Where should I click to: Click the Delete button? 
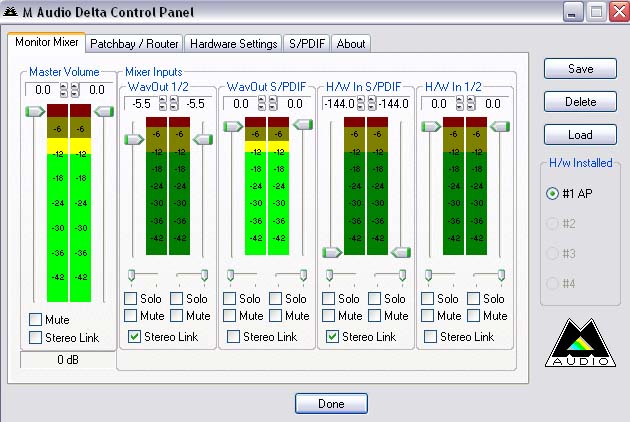coord(580,102)
